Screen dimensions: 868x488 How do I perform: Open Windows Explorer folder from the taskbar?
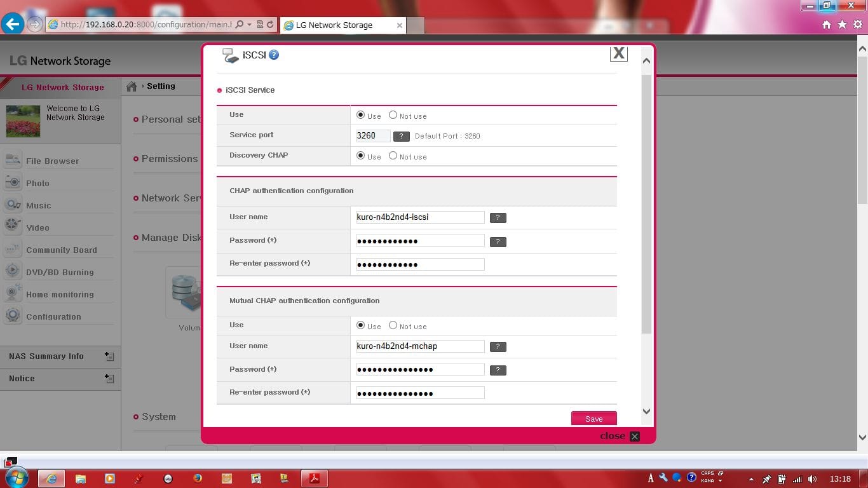click(x=81, y=478)
